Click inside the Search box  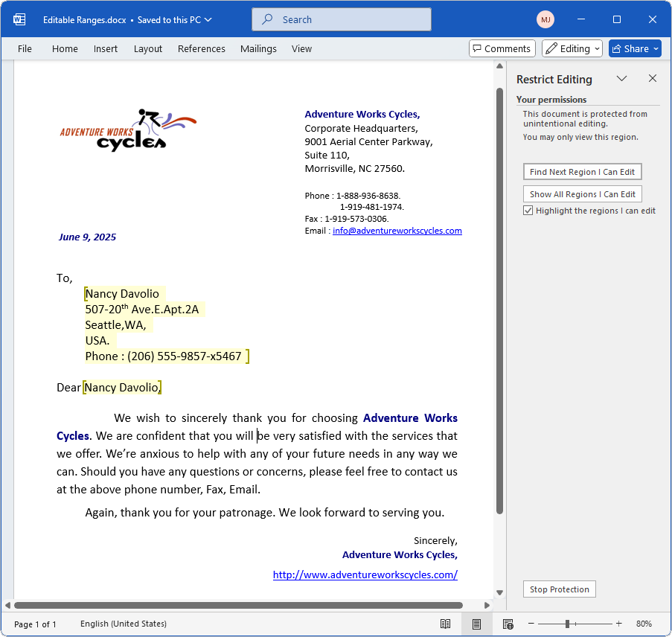point(342,19)
